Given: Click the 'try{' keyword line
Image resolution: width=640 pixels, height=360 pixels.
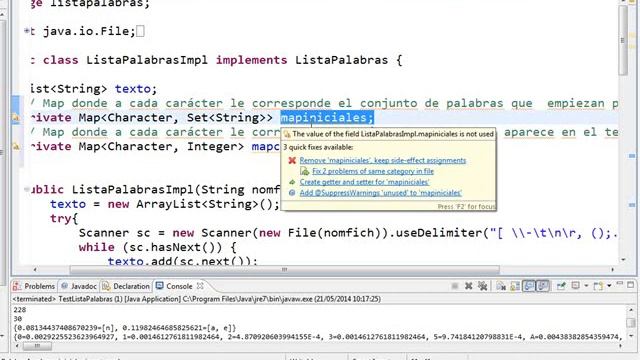Looking at the screenshot, I should (64, 218).
